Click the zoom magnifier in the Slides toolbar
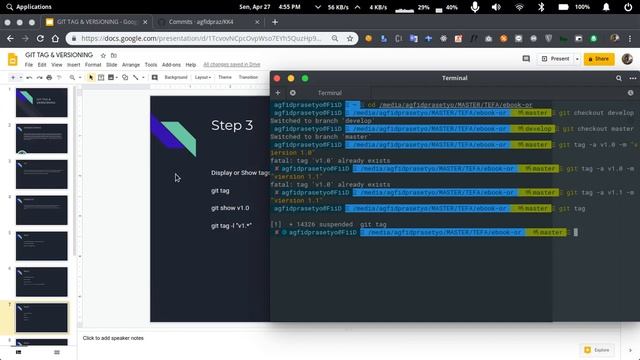 point(72,77)
